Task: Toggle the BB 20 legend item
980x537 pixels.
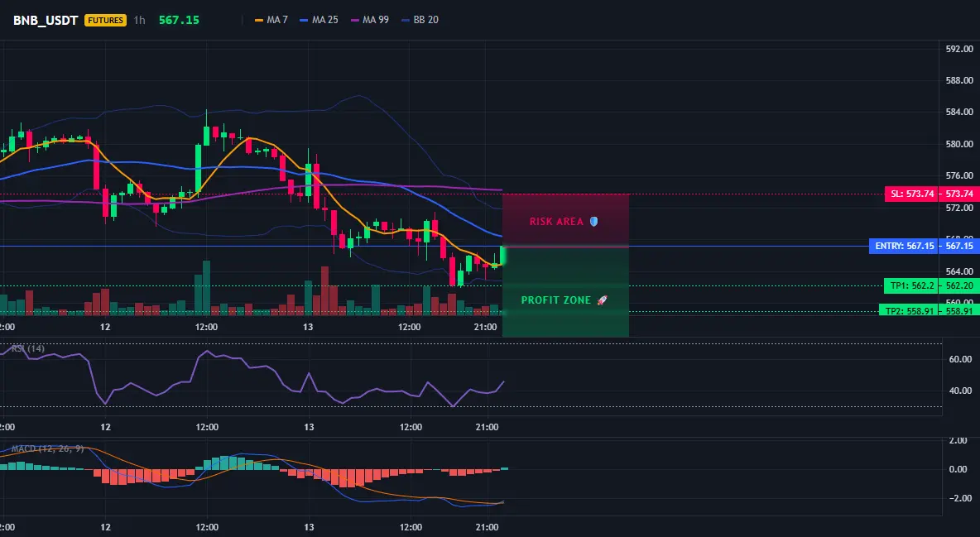Action: point(420,20)
